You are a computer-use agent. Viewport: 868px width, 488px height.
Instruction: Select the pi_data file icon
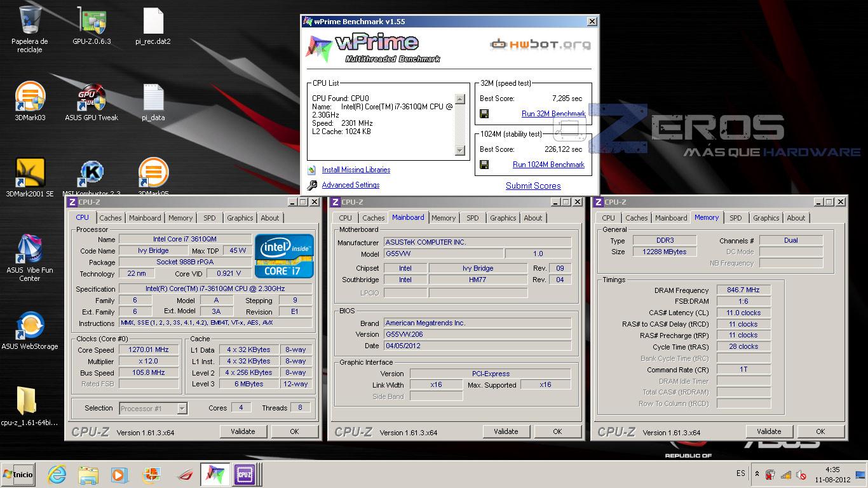(x=153, y=97)
